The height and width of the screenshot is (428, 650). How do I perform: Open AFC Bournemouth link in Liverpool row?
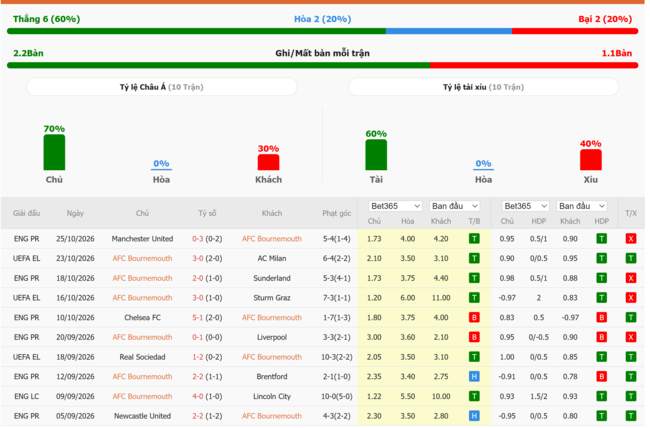(x=143, y=339)
